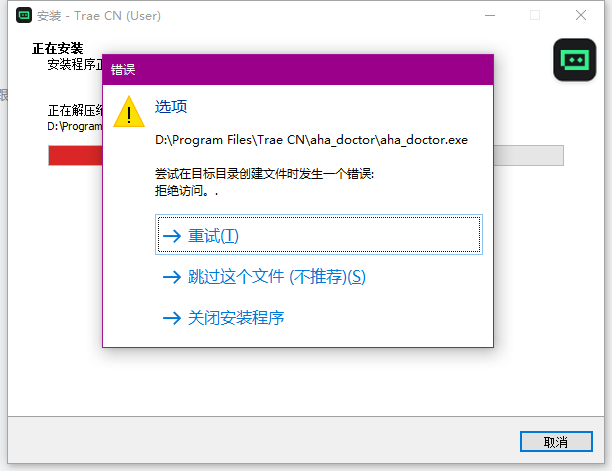Viewport: 612px width, 471px height.
Task: Click the arrow icon beside 重试(T)
Action: pos(171,236)
